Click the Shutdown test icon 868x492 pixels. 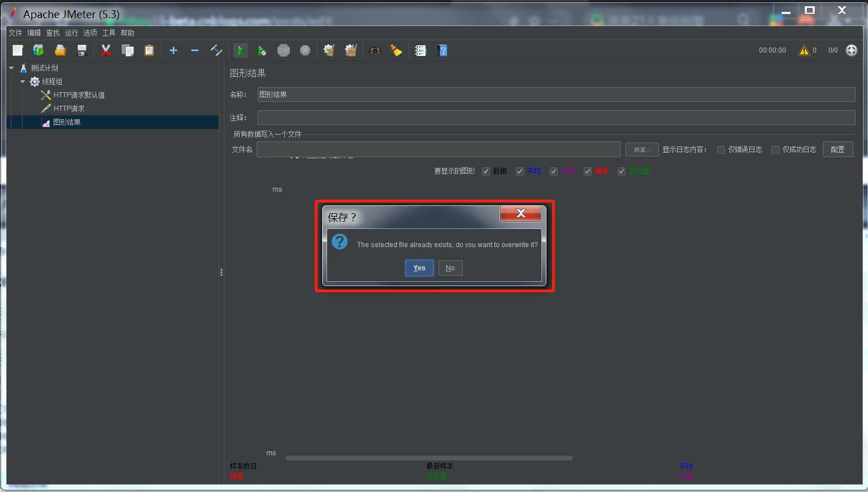click(305, 50)
